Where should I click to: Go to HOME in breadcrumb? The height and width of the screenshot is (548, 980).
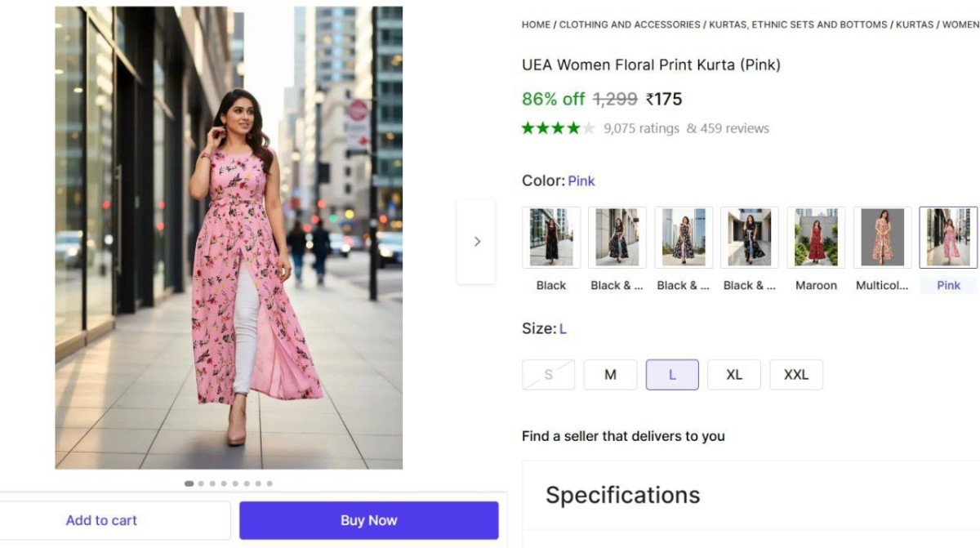tap(536, 25)
